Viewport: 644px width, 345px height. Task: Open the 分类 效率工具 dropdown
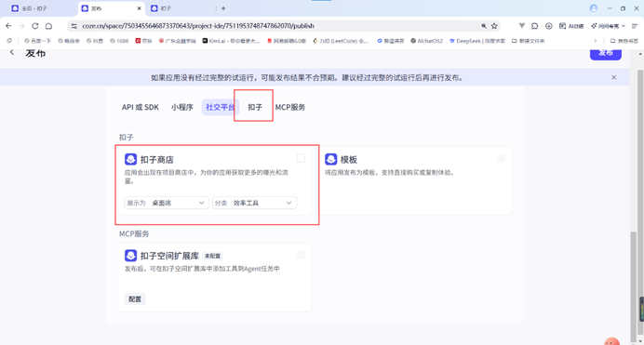(254, 203)
